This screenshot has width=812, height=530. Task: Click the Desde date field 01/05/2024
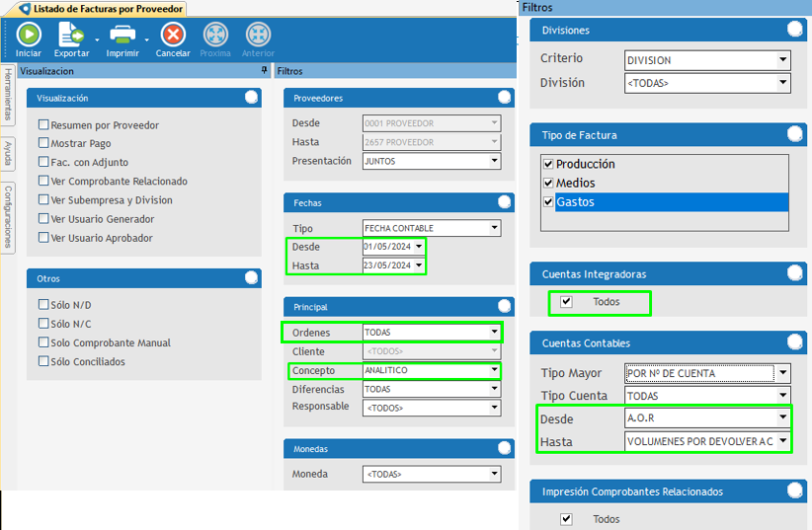point(387,247)
